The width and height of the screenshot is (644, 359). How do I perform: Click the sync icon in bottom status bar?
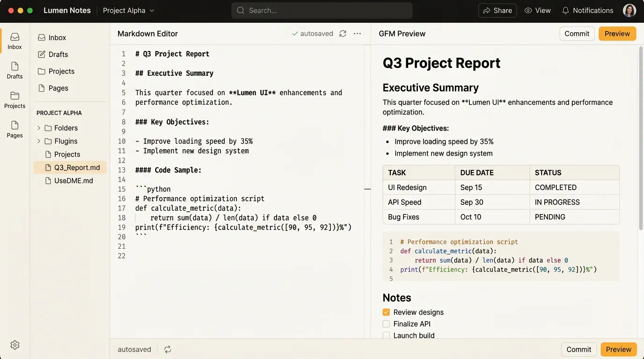click(168, 349)
